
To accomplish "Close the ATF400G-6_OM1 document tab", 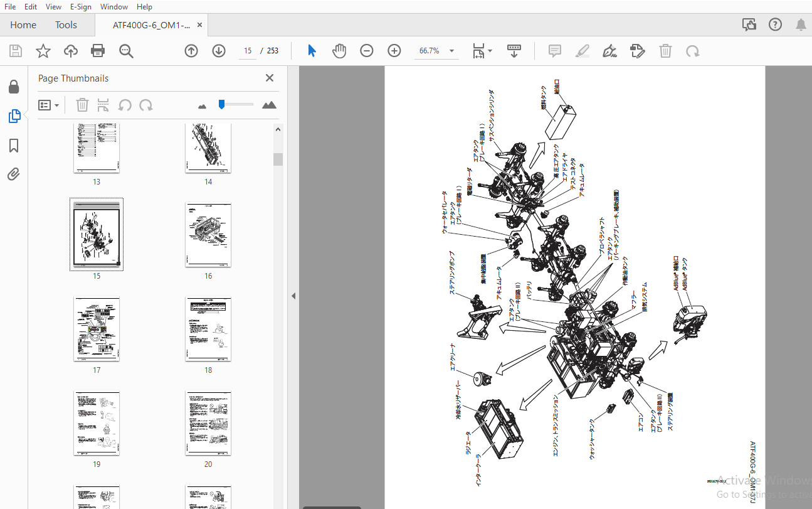I will [199, 25].
